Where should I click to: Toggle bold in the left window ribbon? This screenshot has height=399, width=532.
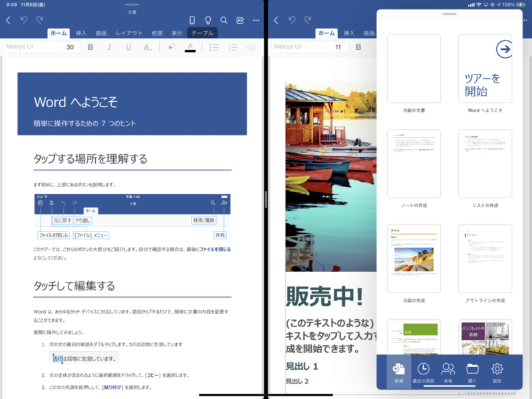tap(90, 47)
